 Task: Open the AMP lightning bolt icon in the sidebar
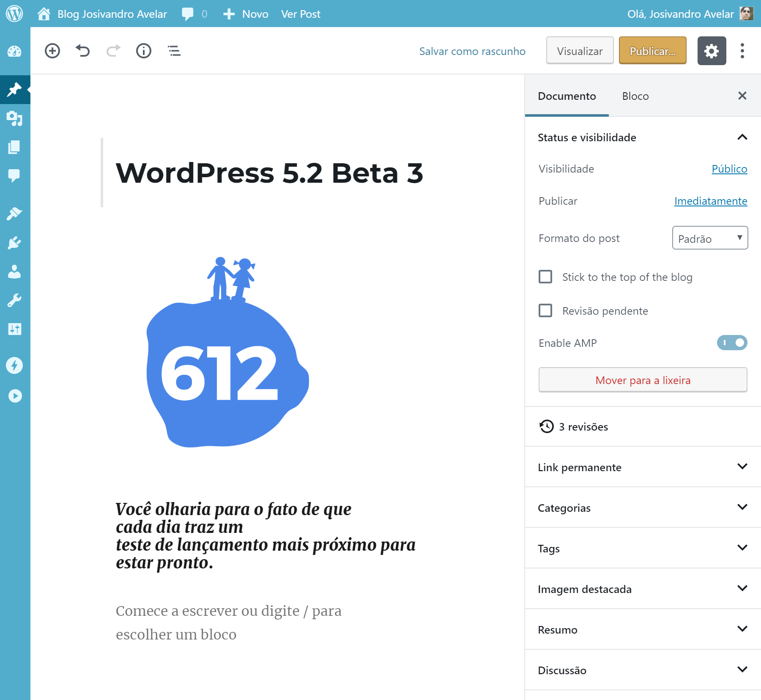click(15, 365)
